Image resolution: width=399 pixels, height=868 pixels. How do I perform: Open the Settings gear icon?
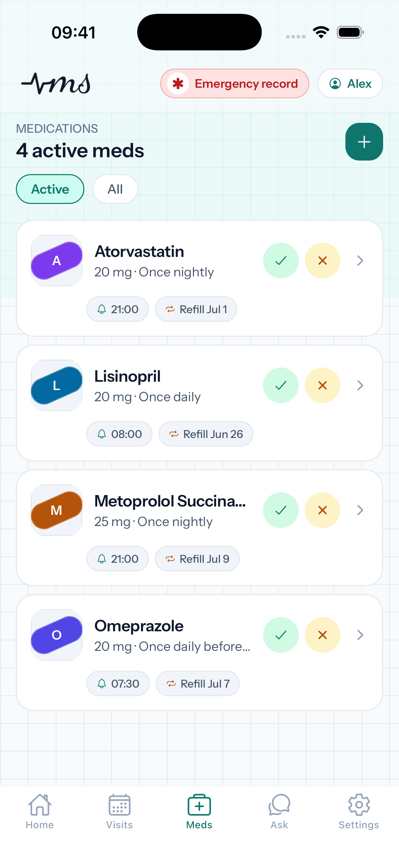pyautogui.click(x=359, y=805)
